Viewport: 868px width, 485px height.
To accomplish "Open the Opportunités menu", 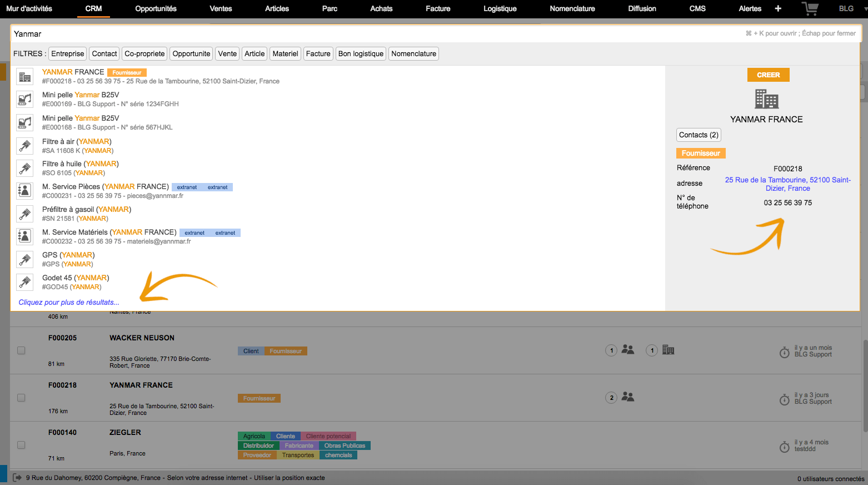I will (156, 8).
